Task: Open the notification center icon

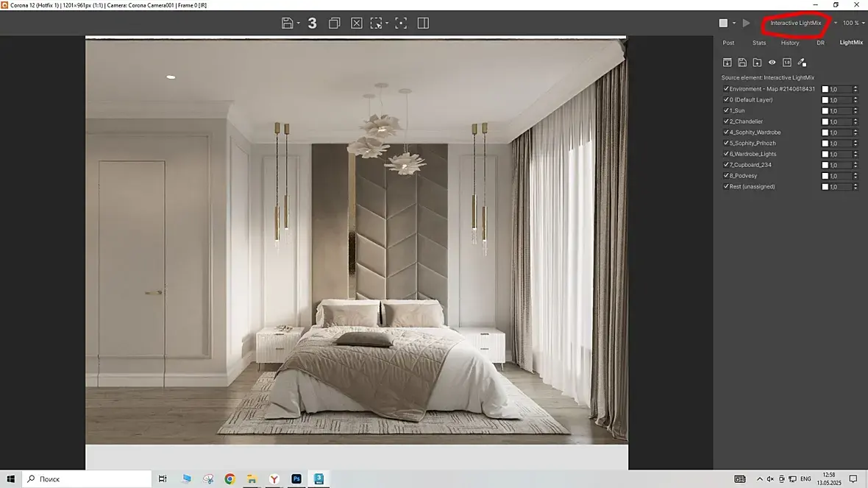Action: click(x=853, y=479)
